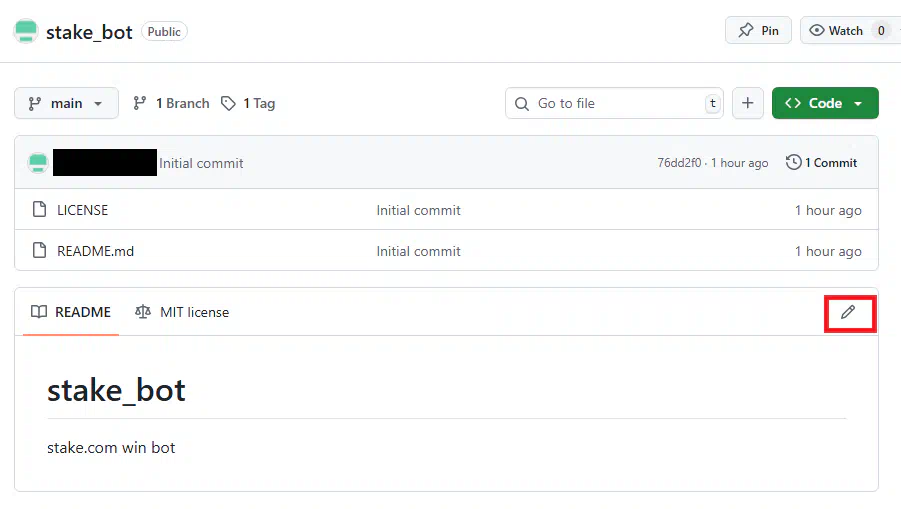Open the green Code dropdown button

point(825,103)
